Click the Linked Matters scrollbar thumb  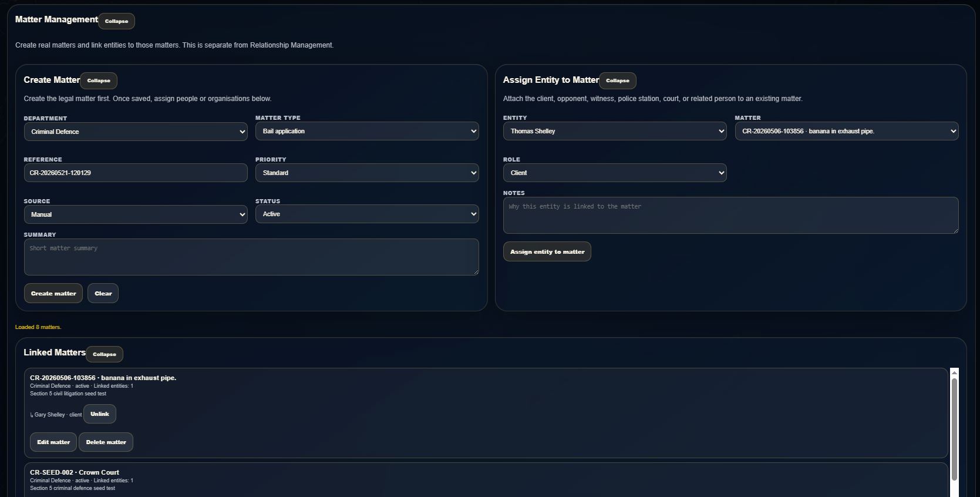click(x=954, y=429)
